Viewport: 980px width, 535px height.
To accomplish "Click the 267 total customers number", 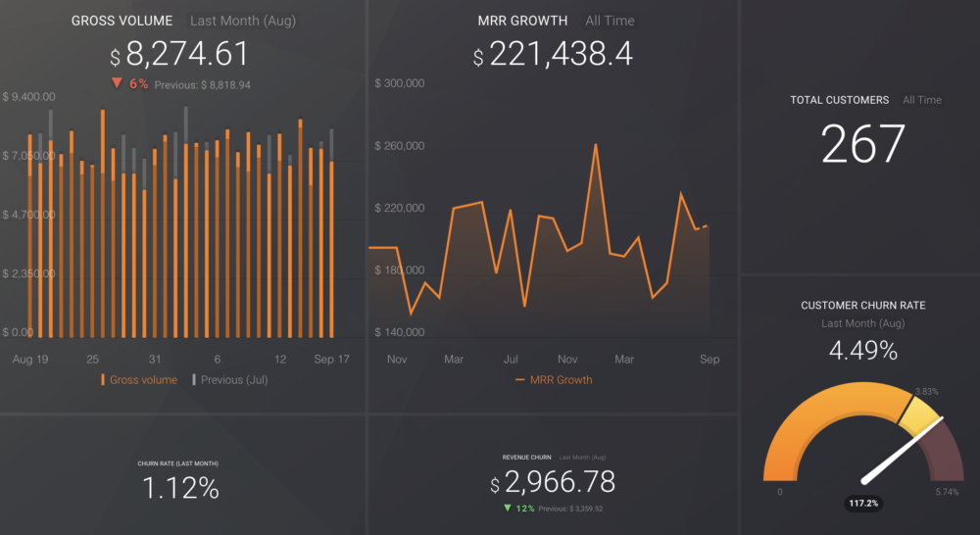I will click(863, 144).
